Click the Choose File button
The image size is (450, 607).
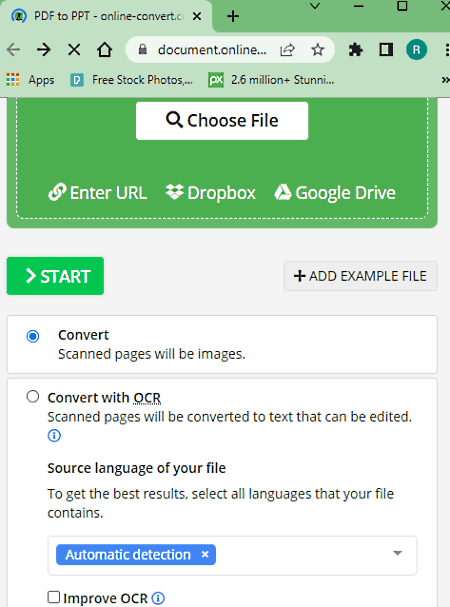point(222,121)
